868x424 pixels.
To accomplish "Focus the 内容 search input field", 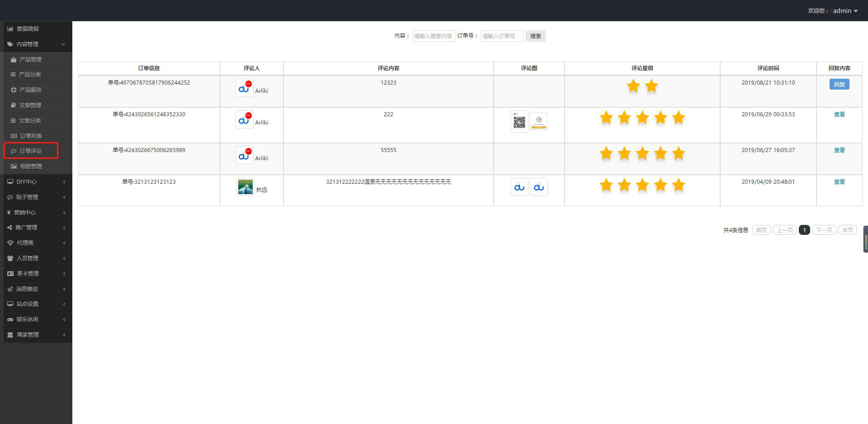I will tap(434, 36).
